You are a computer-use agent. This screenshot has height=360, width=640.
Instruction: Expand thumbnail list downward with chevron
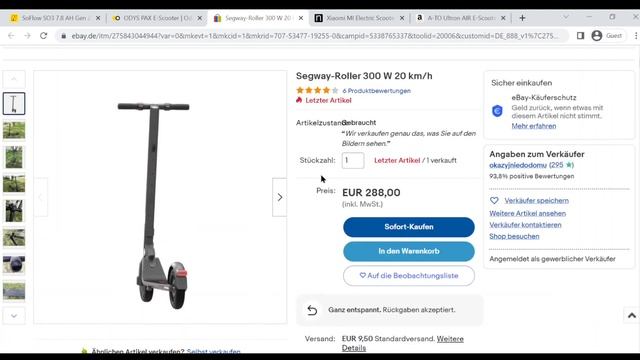(x=14, y=316)
